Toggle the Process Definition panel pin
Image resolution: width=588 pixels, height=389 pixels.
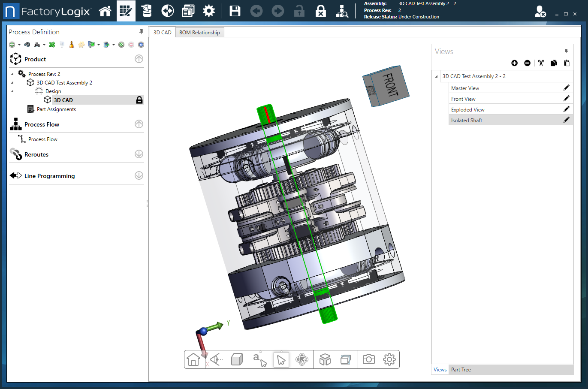coord(141,32)
